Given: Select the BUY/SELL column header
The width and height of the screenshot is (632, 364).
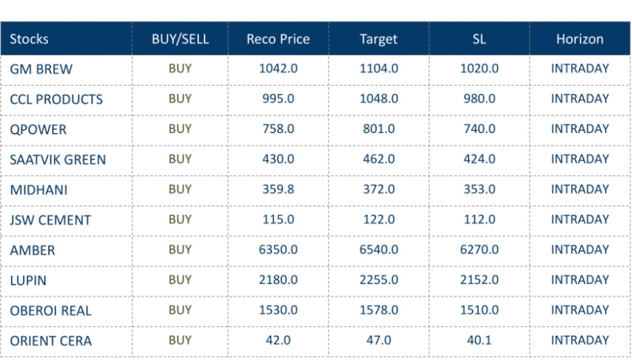Looking at the screenshot, I should (x=180, y=39).
